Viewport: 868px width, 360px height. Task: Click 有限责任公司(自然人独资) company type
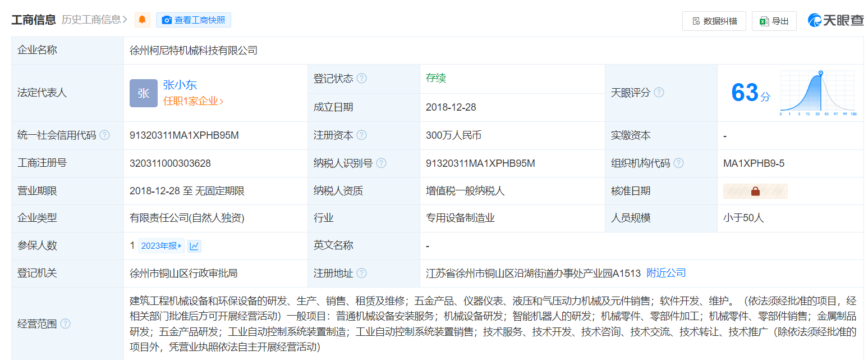tap(187, 218)
